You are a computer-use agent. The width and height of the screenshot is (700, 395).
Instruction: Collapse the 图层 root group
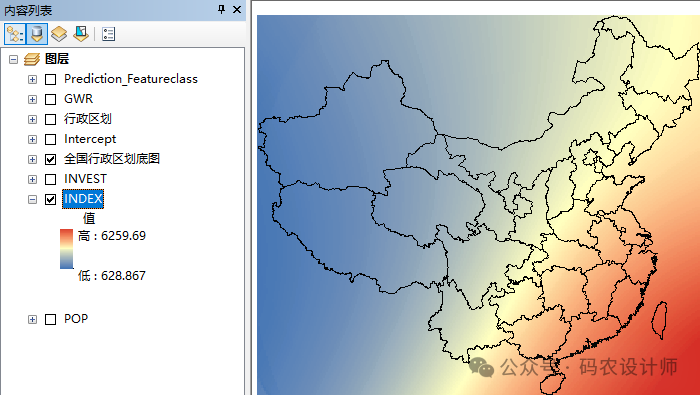13,59
